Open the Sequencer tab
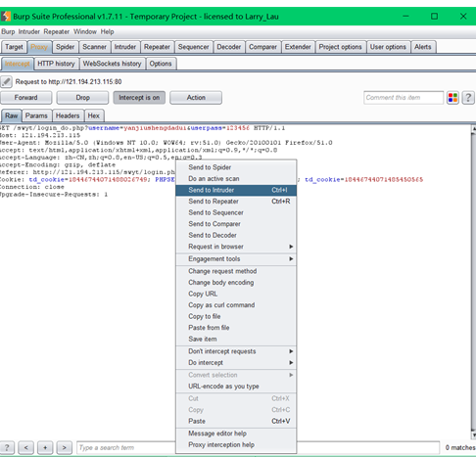 (194, 47)
